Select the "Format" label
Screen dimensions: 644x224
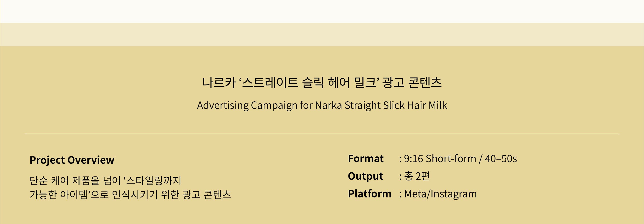pyautogui.click(x=366, y=159)
